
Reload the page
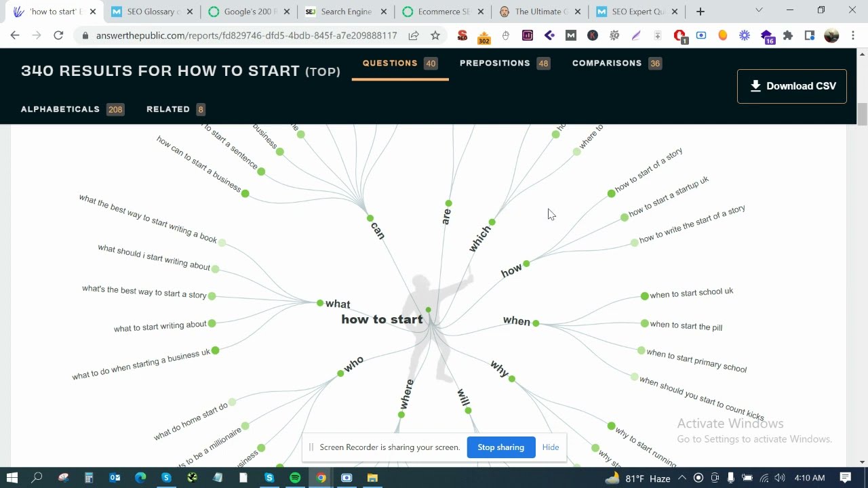tap(58, 36)
